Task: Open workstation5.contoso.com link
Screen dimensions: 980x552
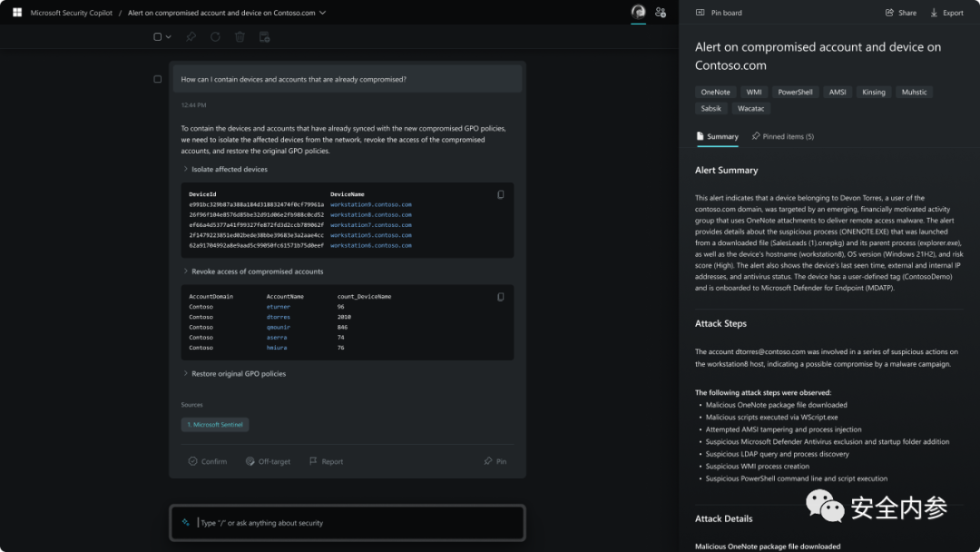Action: click(371, 235)
